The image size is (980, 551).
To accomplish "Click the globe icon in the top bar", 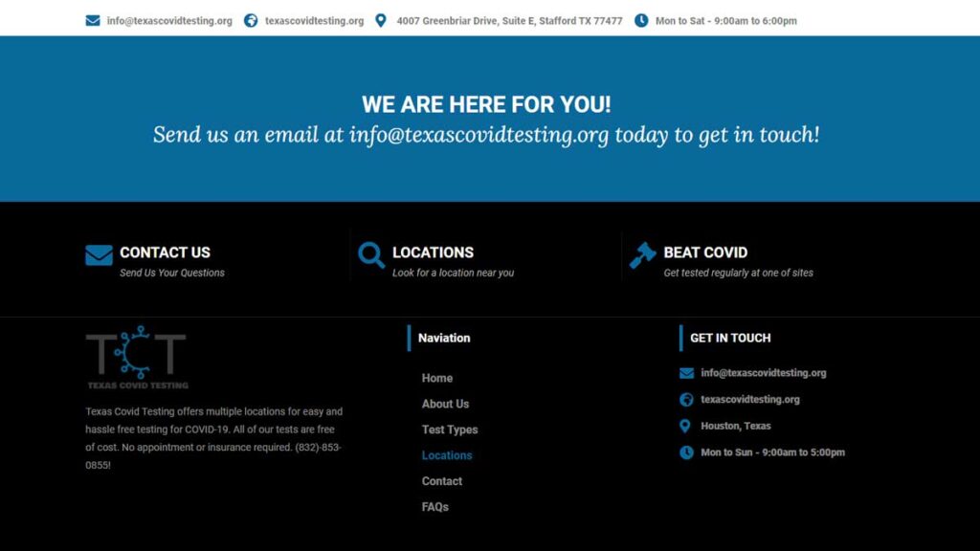I will (251, 21).
